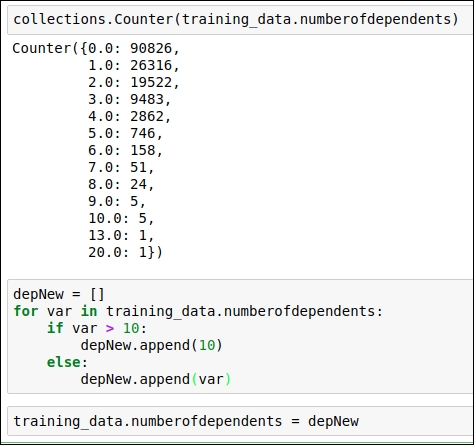Click the 'depNew = []' line
The width and height of the screenshot is (474, 445).
point(59,294)
